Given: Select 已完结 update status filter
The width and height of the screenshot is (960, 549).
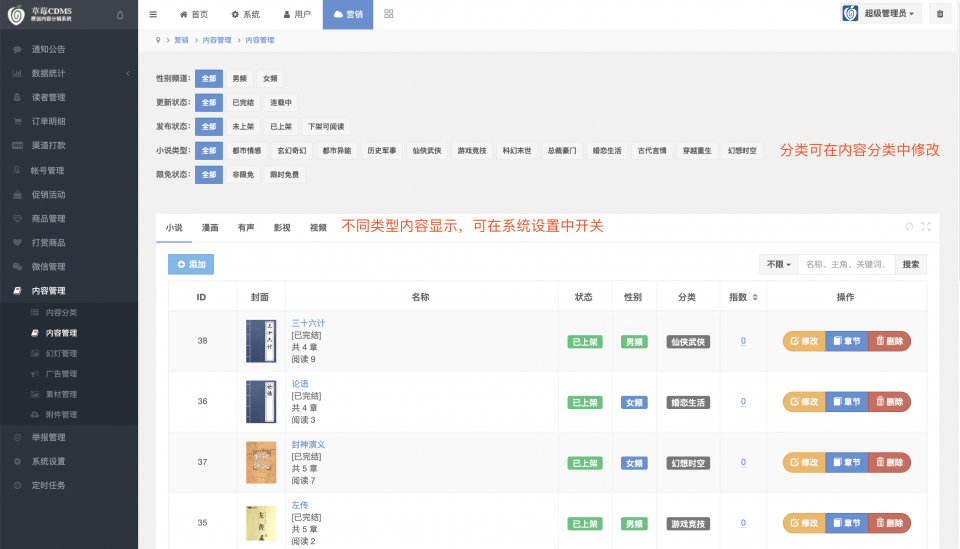Looking at the screenshot, I should (242, 102).
